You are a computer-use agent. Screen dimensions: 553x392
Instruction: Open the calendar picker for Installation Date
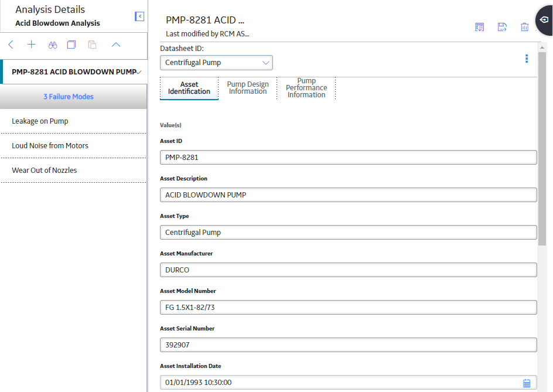coord(527,383)
